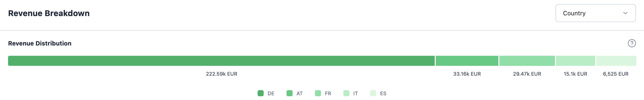Click the IT legend color swatch
This screenshot has height=100, width=644.
346,93
